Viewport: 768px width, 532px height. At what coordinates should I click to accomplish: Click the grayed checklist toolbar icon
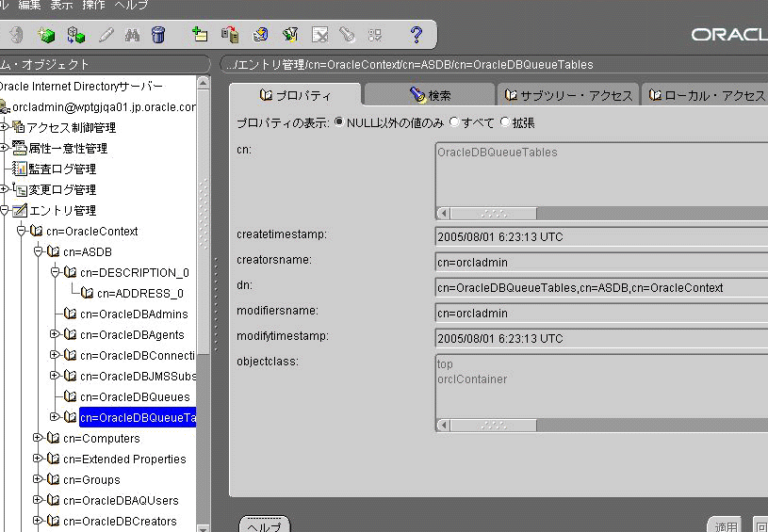[375, 35]
